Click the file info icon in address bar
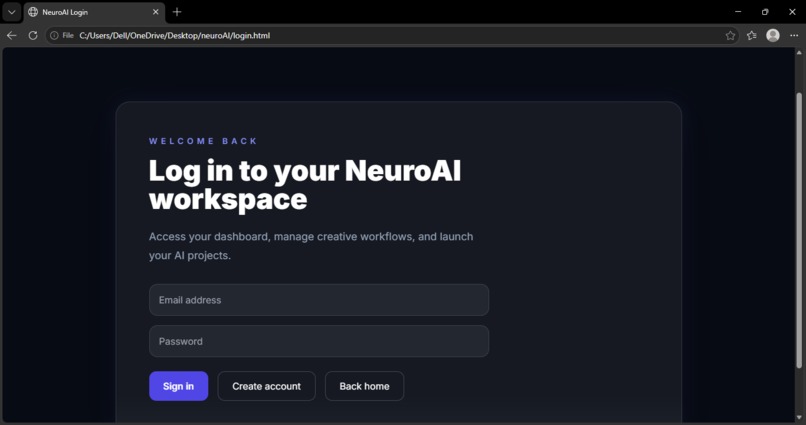 pyautogui.click(x=54, y=35)
